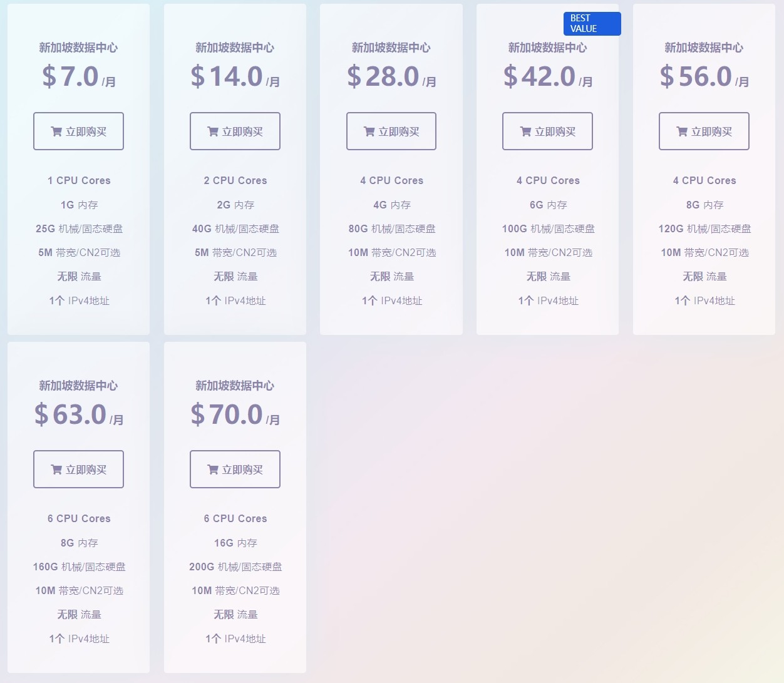Purchase the 160G disk plan
This screenshot has width=784, height=683.
(78, 470)
